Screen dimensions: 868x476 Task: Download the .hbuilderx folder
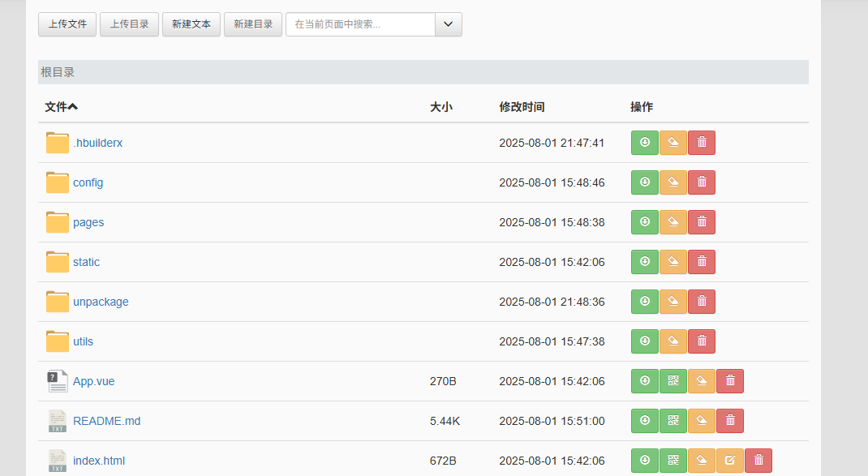[645, 143]
